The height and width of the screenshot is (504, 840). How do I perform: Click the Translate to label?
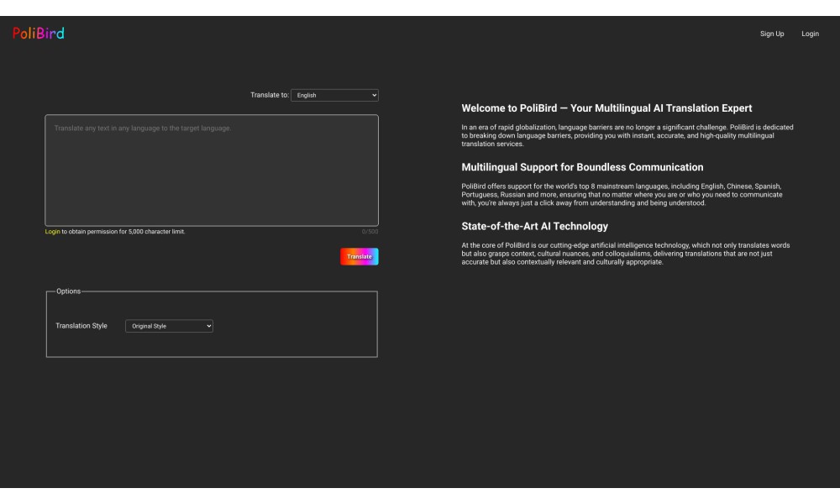[270, 95]
